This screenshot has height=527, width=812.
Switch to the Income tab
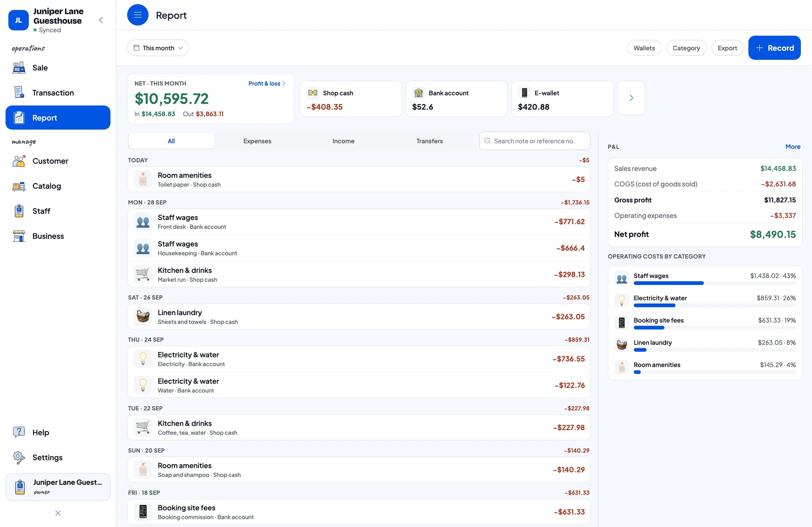coord(343,141)
